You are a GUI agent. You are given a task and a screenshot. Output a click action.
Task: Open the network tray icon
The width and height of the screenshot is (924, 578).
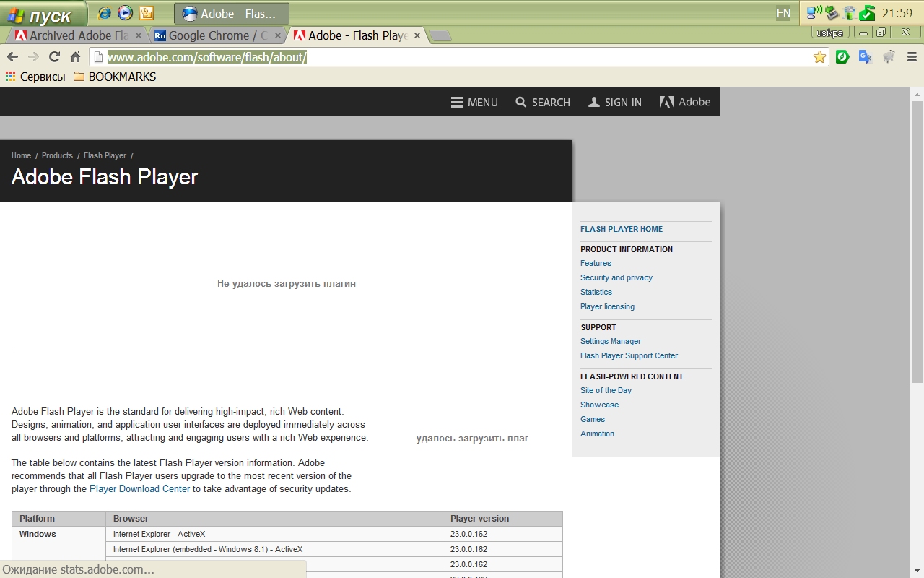tap(814, 13)
